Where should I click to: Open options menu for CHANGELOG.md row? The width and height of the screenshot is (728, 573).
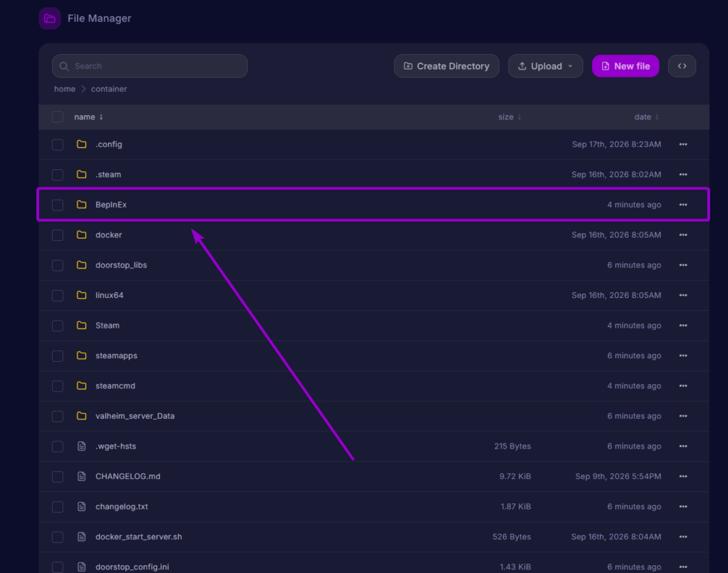pyautogui.click(x=683, y=476)
